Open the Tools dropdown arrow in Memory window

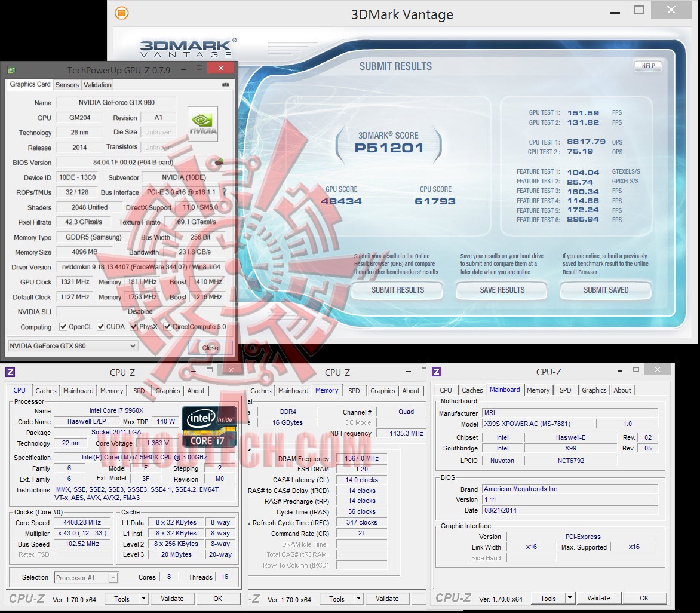(358, 599)
